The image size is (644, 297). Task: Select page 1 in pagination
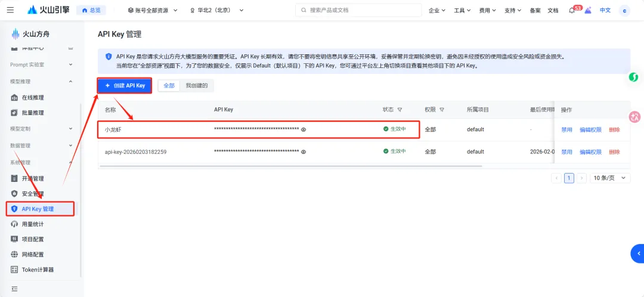tap(569, 178)
